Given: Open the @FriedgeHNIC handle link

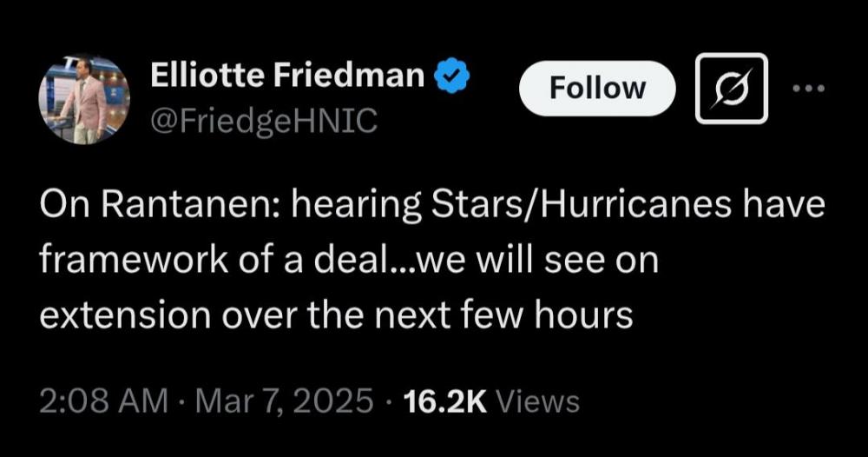Looking at the screenshot, I should click(x=264, y=122).
